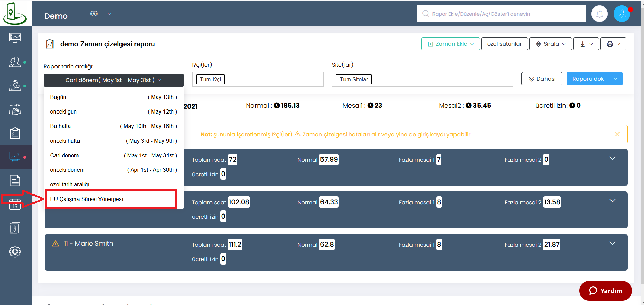Screen dimensions: 644x305
Task: Open the calendar icon in sidebar
Action: tap(15, 204)
